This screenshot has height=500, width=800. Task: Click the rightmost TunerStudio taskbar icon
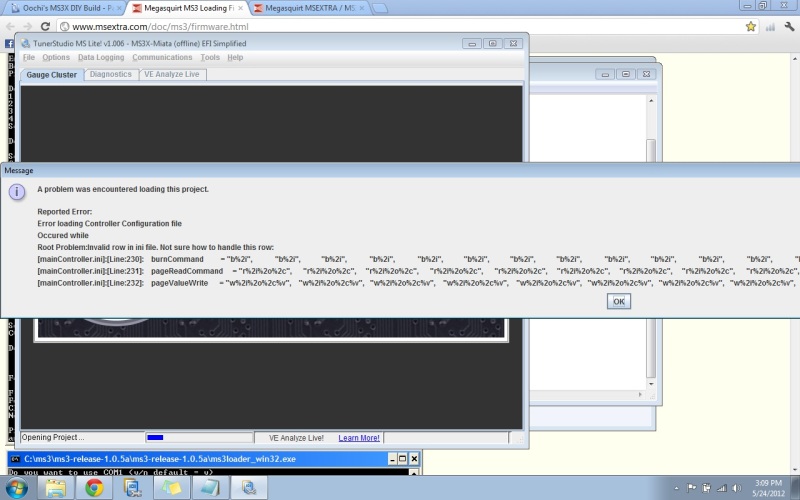(x=249, y=488)
